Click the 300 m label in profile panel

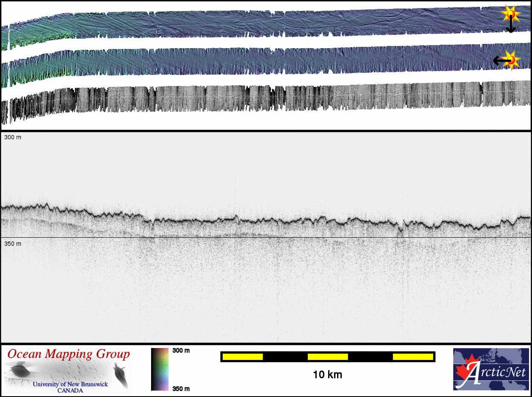[13, 138]
